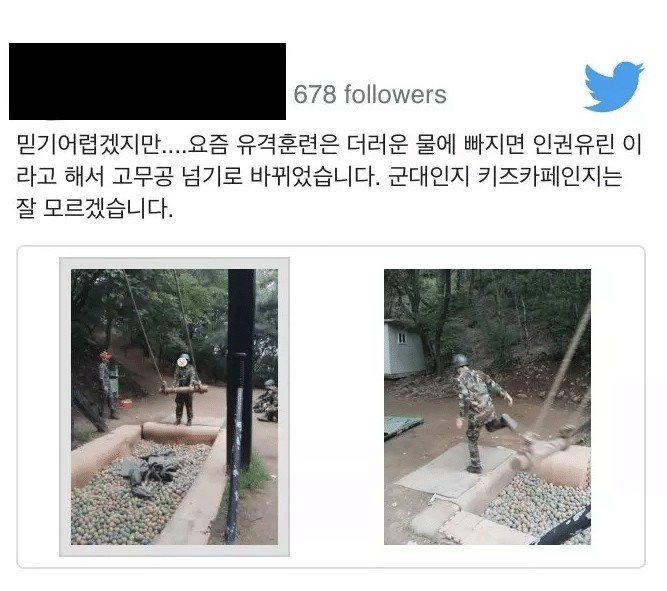This screenshot has height=591, width=667.
Task: Click the blue Twitter bird logo
Action: click(613, 87)
